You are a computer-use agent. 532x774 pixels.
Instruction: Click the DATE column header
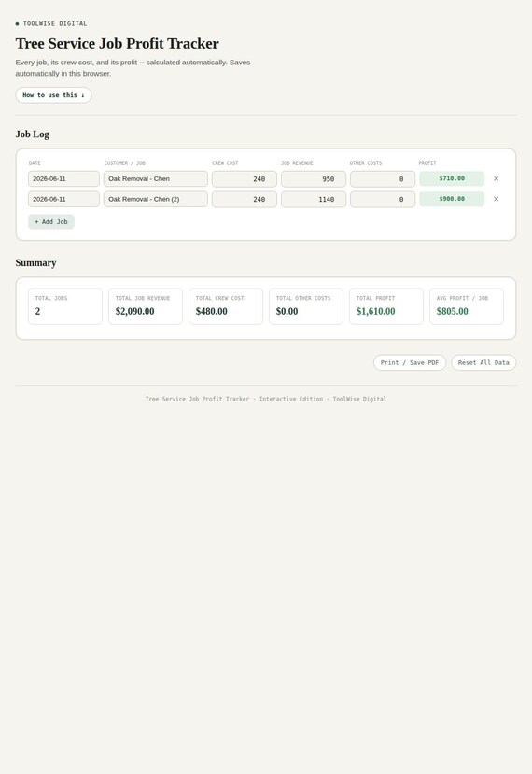point(35,162)
